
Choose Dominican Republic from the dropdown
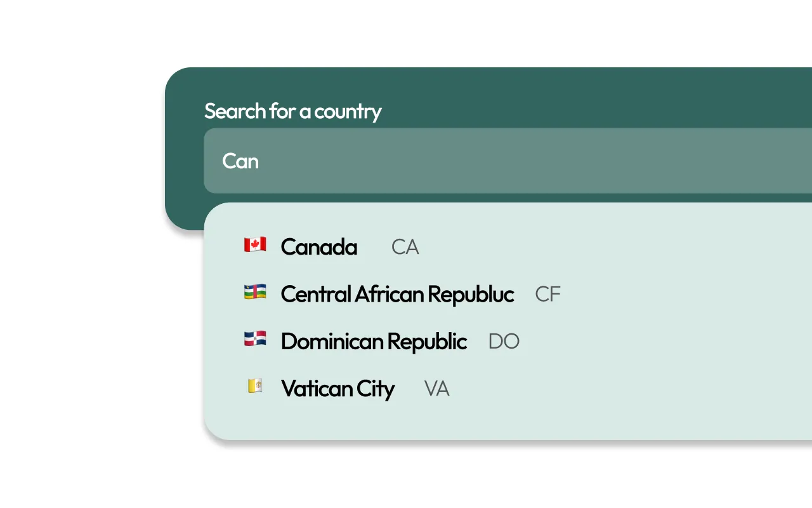374,341
